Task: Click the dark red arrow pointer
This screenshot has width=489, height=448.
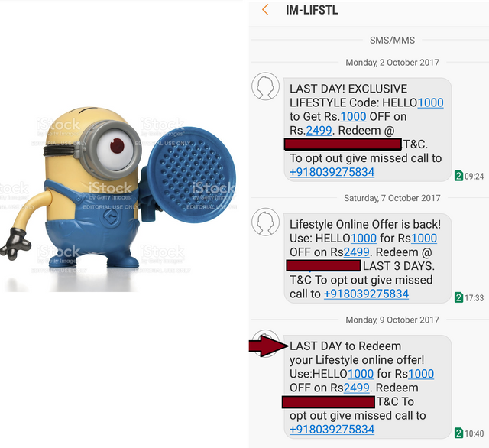Action: point(268,346)
